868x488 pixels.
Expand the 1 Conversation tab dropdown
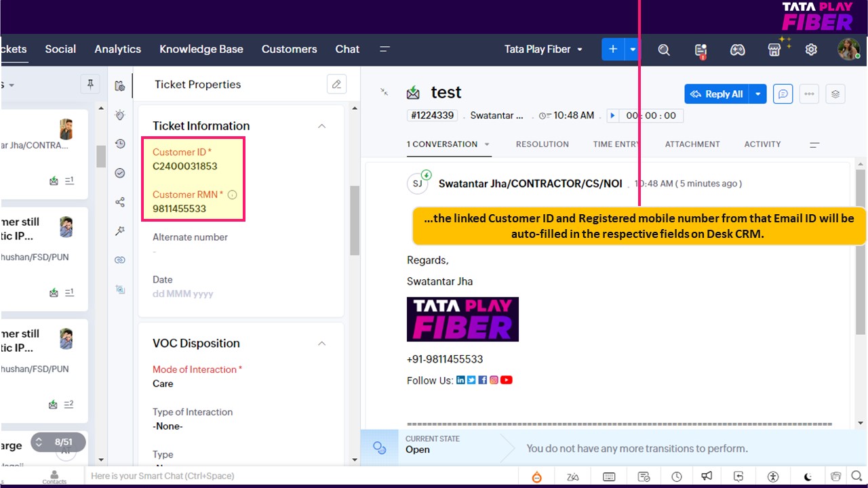coord(486,144)
